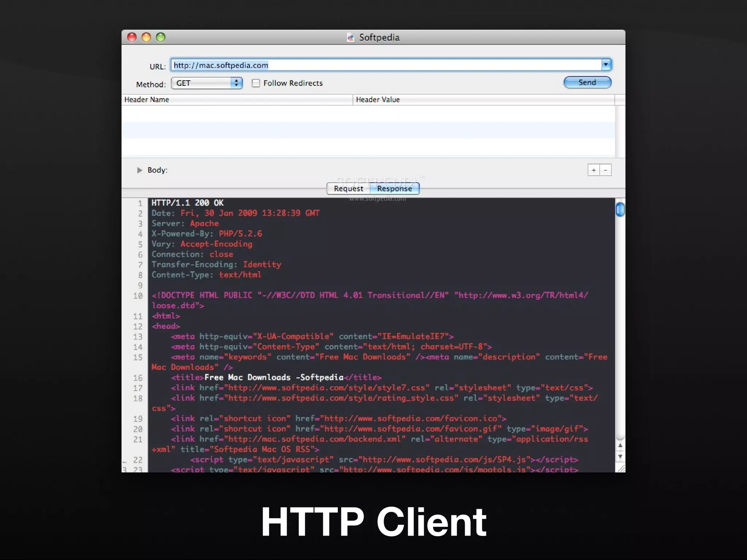Image resolution: width=747 pixels, height=560 pixels.
Task: Click the '<html>' tag line
Action: pyautogui.click(x=166, y=316)
